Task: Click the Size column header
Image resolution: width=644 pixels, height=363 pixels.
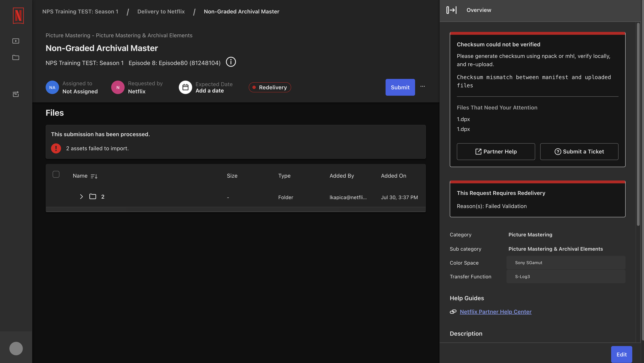Action: pos(232,176)
